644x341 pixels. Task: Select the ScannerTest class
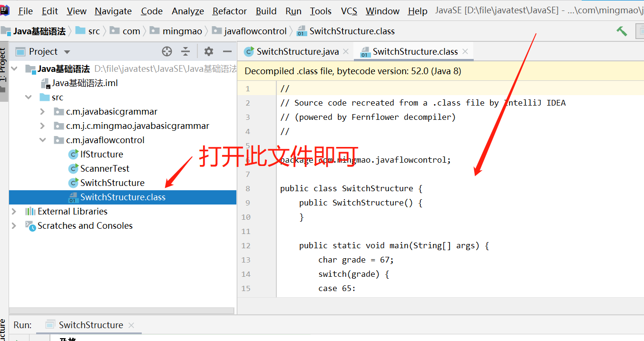[x=105, y=169]
